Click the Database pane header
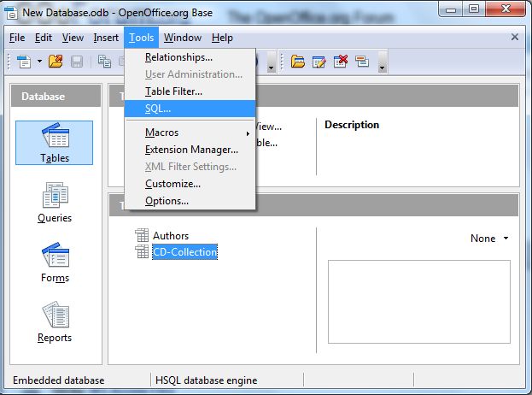 tap(56, 96)
